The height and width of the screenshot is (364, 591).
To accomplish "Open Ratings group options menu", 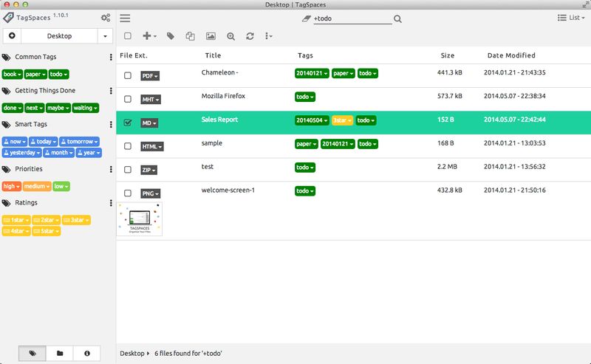I will point(111,203).
